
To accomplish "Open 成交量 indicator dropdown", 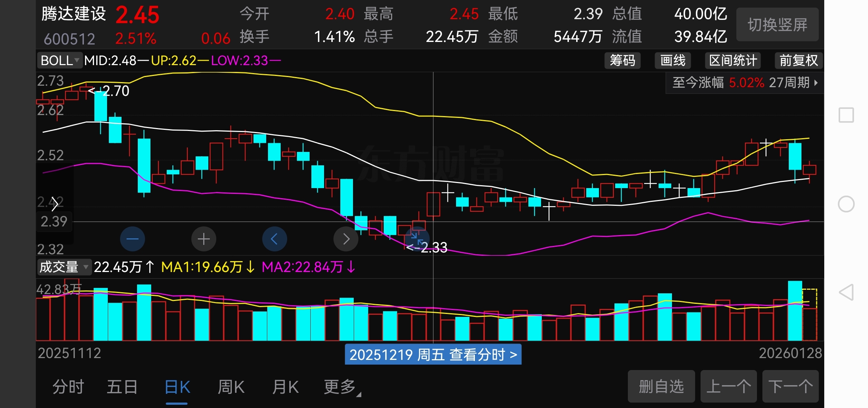I will (x=64, y=267).
